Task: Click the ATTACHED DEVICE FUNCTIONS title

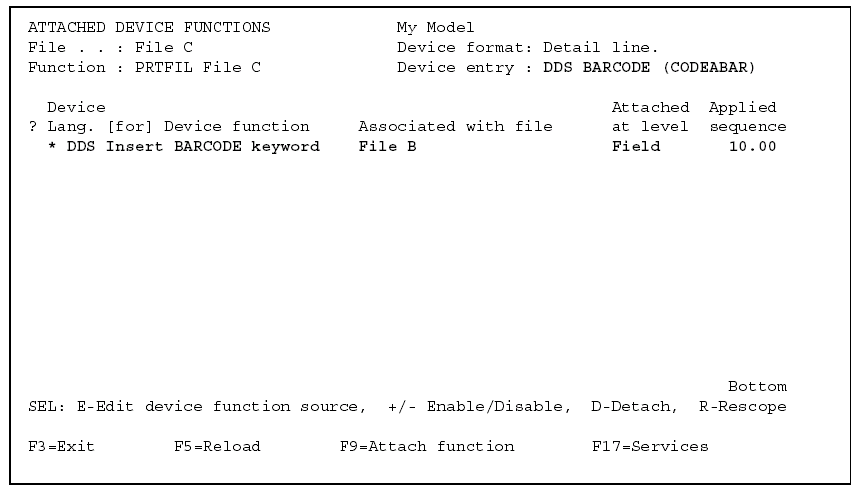Action: pos(149,27)
